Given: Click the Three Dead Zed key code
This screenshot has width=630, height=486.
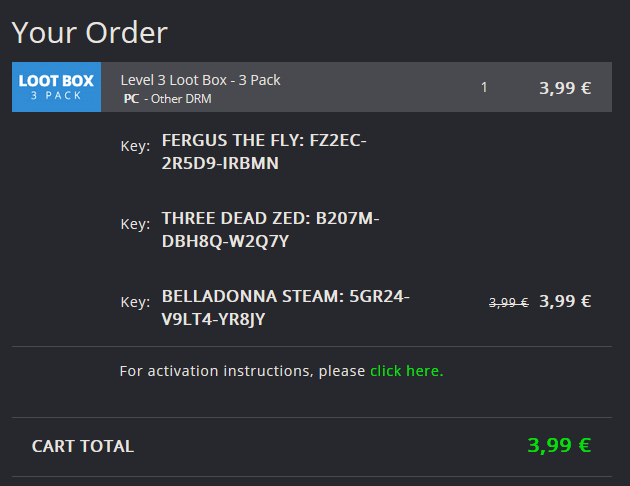Looking at the screenshot, I should (270, 230).
